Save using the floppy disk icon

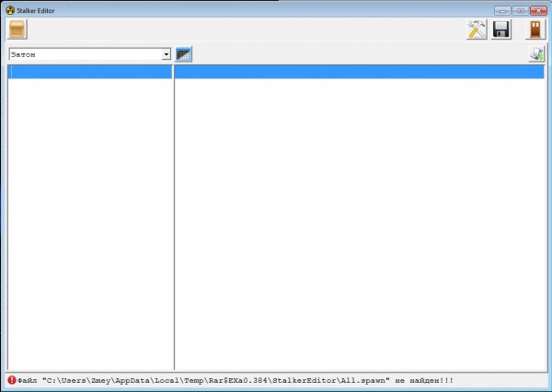501,29
